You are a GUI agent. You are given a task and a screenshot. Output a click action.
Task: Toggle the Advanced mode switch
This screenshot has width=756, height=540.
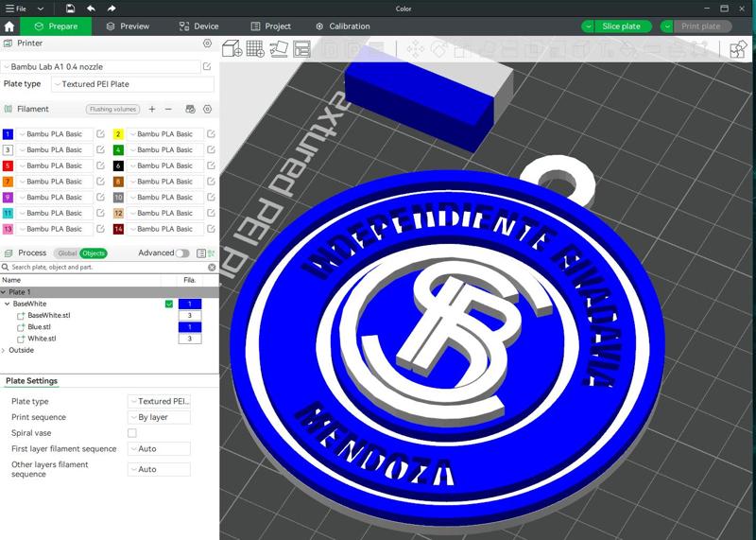coord(181,253)
